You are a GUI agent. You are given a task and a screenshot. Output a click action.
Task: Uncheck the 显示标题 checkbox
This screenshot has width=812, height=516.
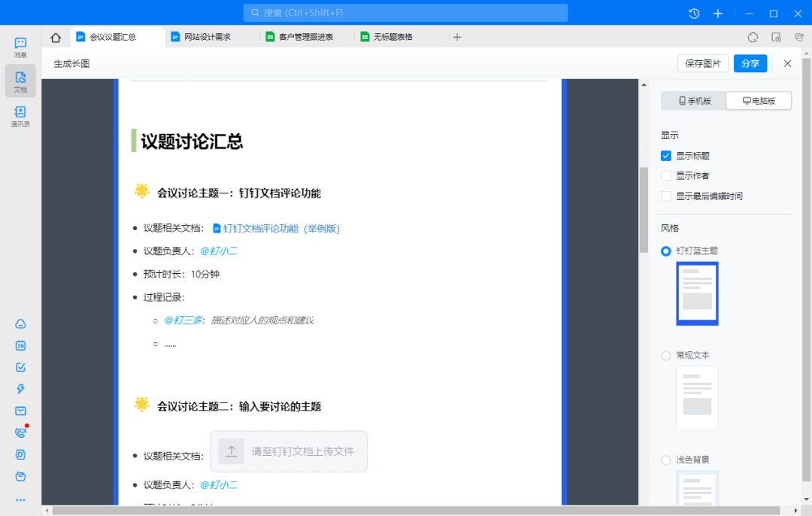(x=665, y=156)
